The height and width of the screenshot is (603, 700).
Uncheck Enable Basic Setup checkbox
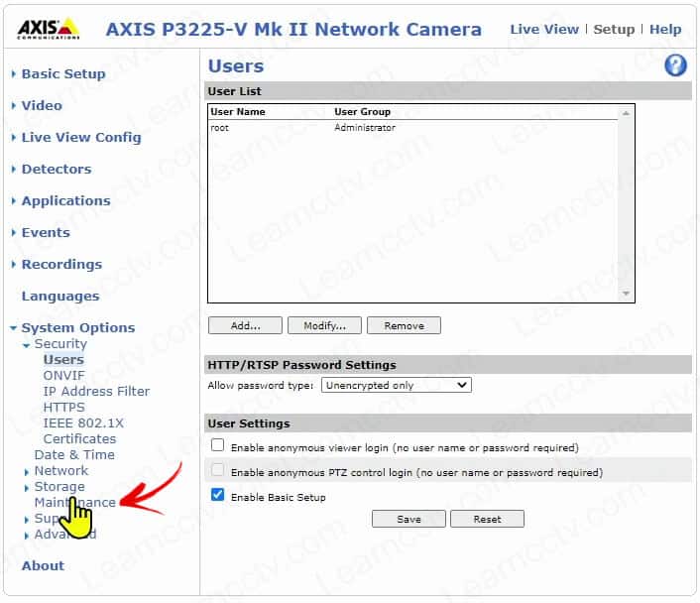click(x=218, y=496)
